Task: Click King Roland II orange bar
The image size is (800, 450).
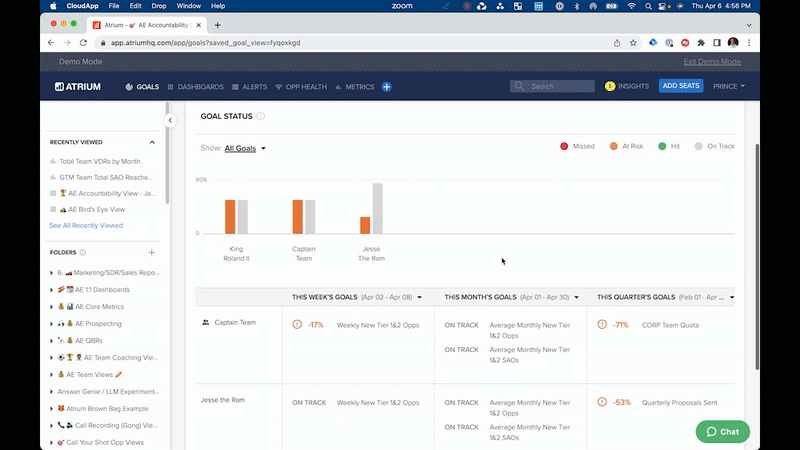Action: pos(230,217)
